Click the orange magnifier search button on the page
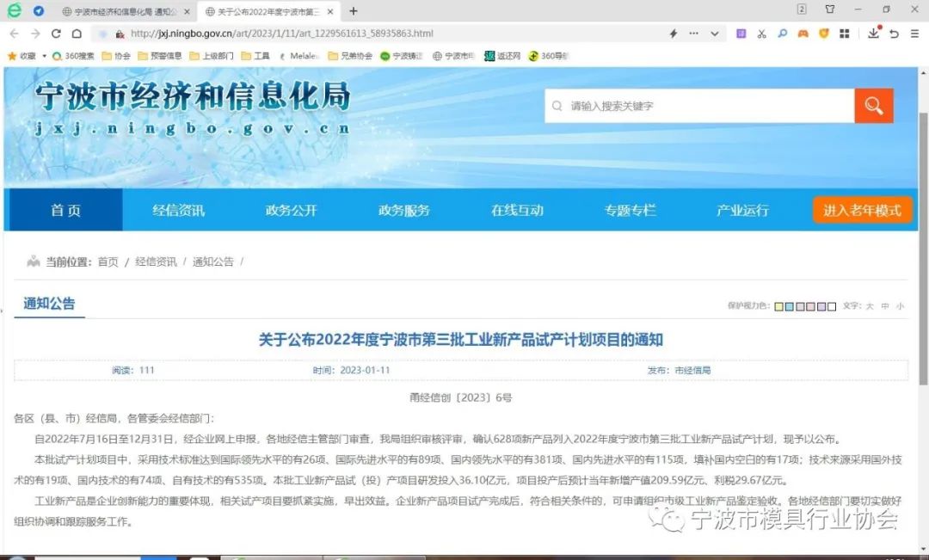The width and height of the screenshot is (929, 560). 874,105
